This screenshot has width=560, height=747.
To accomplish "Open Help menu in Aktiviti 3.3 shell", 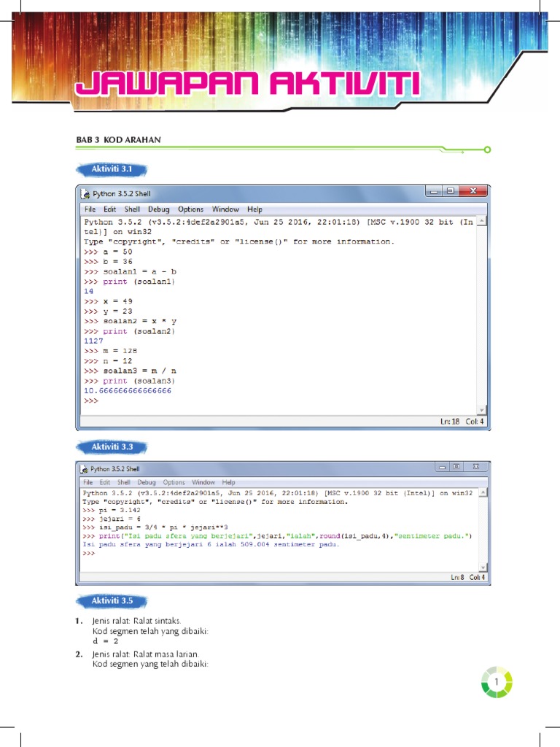I will pos(228,482).
